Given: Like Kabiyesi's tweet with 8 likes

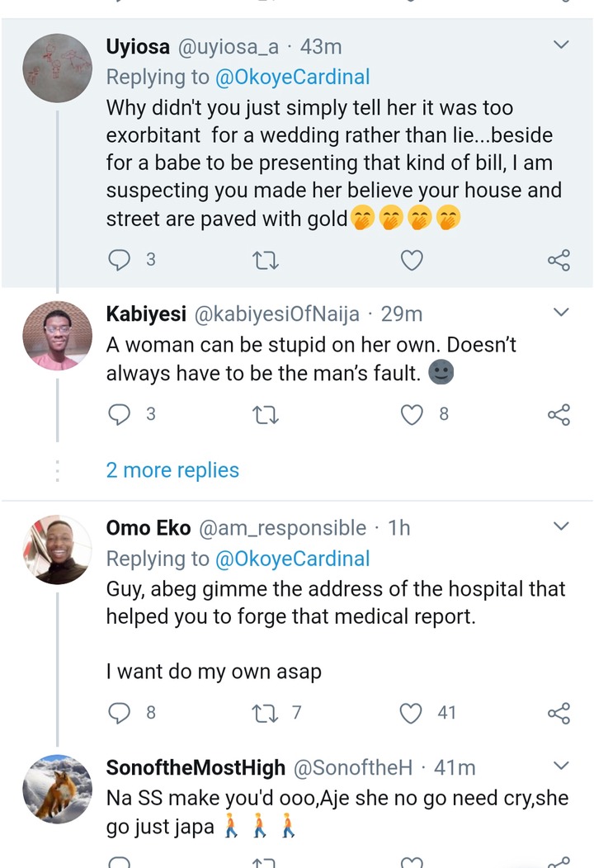Looking at the screenshot, I should point(412,414).
